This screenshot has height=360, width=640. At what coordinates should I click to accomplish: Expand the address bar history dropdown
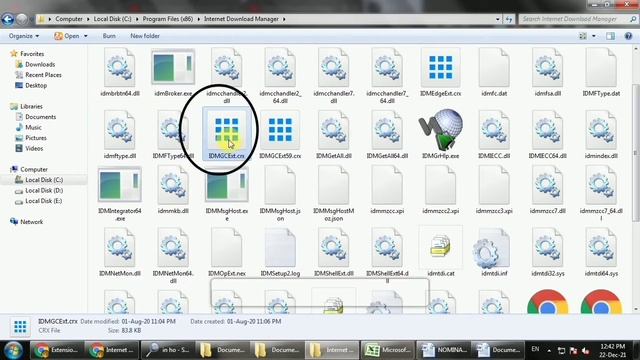coord(498,19)
